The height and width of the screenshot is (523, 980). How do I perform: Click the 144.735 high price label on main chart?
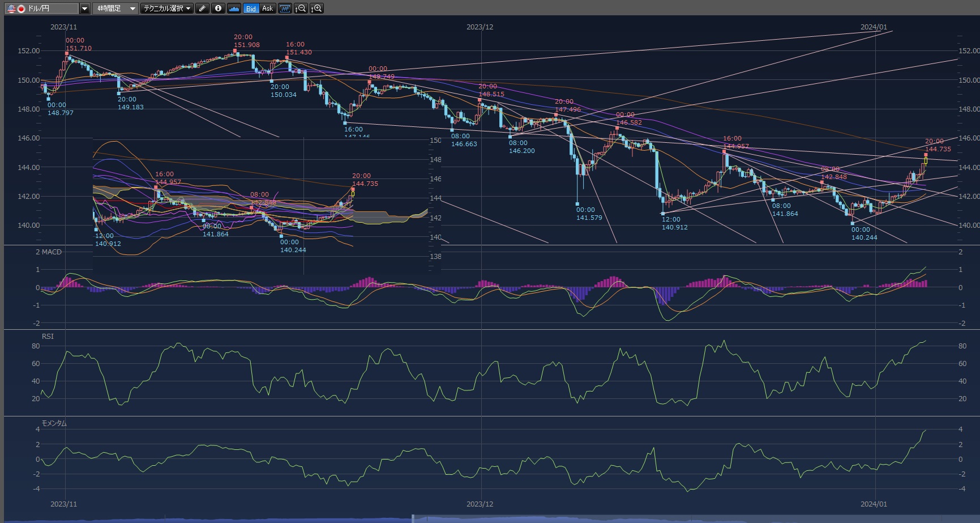[x=938, y=149]
